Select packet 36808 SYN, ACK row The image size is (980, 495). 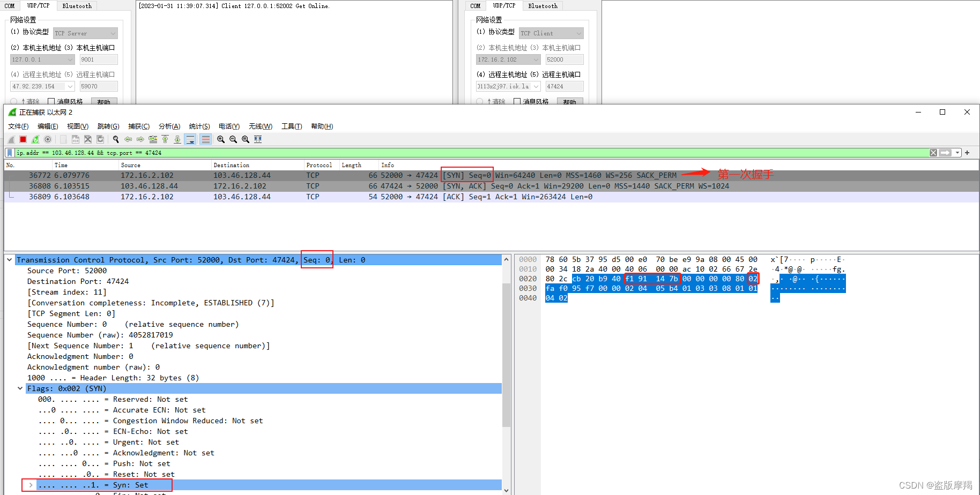pos(492,186)
